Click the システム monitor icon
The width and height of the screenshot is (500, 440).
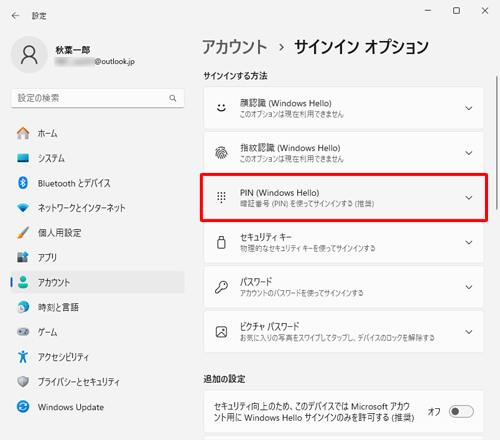click(23, 158)
